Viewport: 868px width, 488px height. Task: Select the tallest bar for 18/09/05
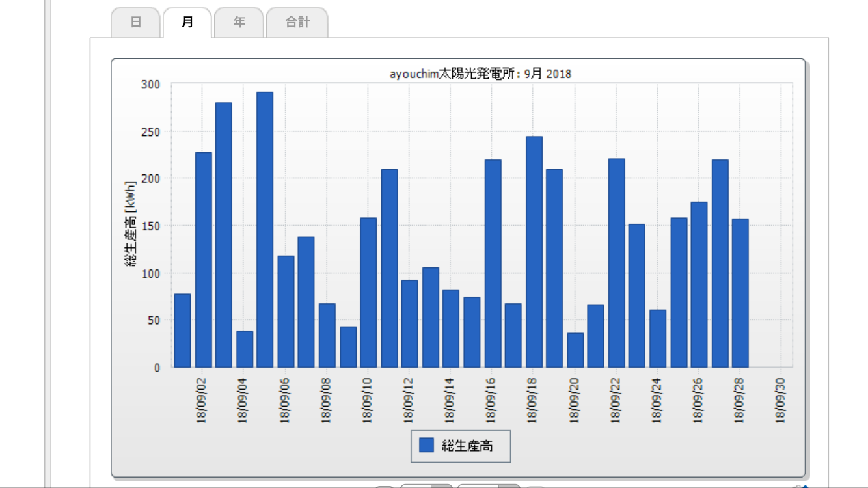click(x=265, y=230)
